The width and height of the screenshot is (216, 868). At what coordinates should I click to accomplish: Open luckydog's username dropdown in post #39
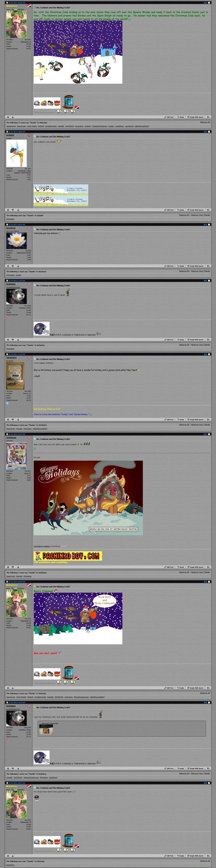[11, 706]
